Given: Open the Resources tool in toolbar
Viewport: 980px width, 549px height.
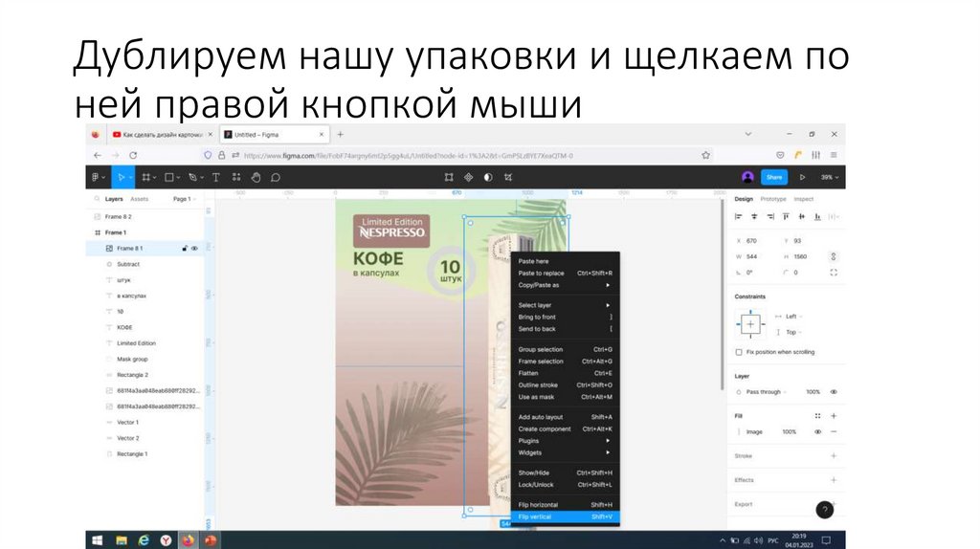Looking at the screenshot, I should [235, 177].
